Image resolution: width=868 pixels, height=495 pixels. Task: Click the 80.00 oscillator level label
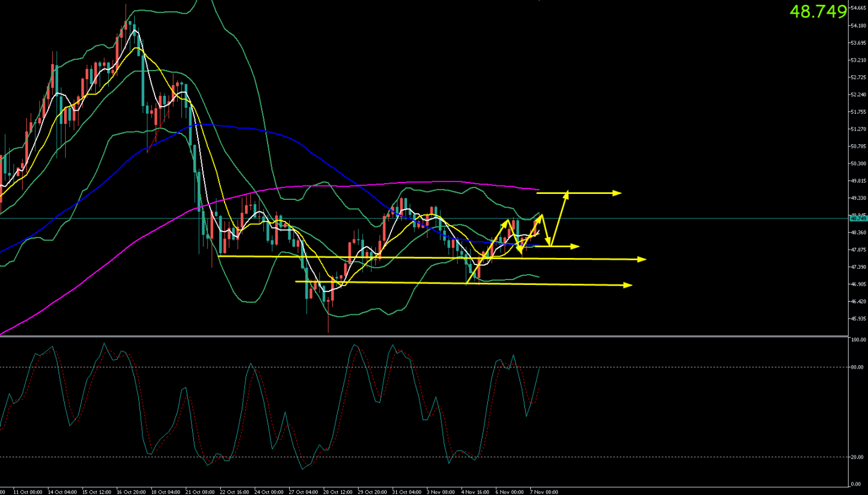[x=858, y=367]
